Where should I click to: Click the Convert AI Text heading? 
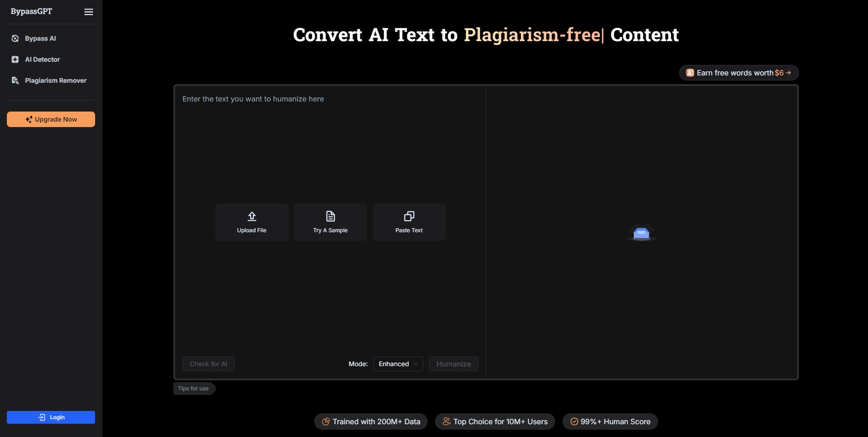[x=486, y=35]
